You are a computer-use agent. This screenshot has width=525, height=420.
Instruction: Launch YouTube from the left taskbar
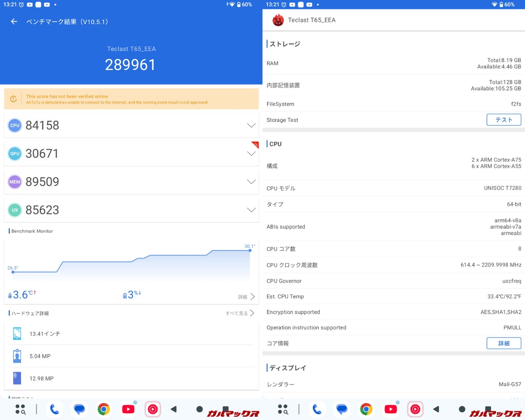coord(128,409)
